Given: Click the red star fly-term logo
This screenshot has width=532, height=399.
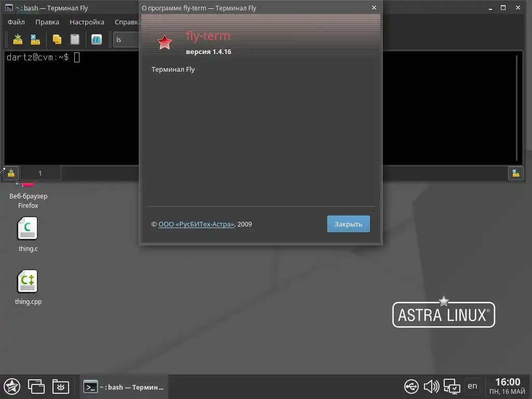Looking at the screenshot, I should point(165,42).
